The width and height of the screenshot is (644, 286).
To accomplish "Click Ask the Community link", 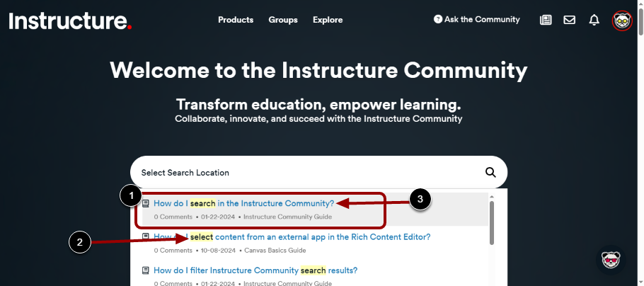I will [481, 20].
